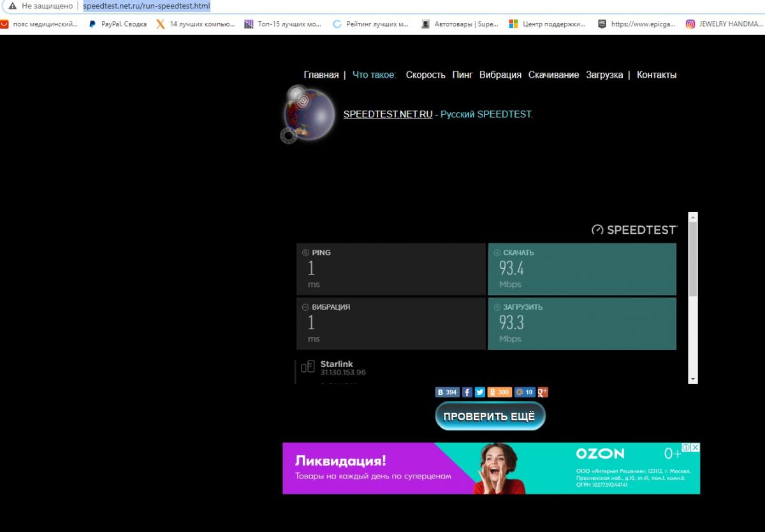Open the 'Рейтинг лучших м...' bookmark

(371, 24)
